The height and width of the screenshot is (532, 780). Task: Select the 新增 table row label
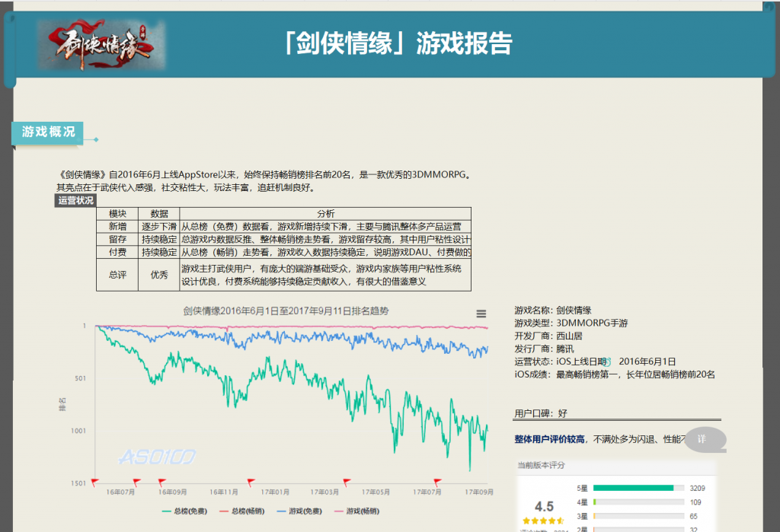coord(117,226)
